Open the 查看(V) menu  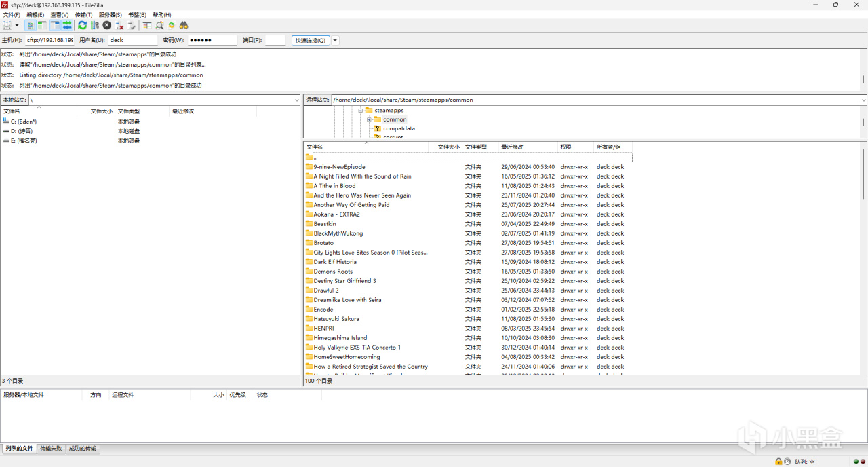click(x=60, y=14)
